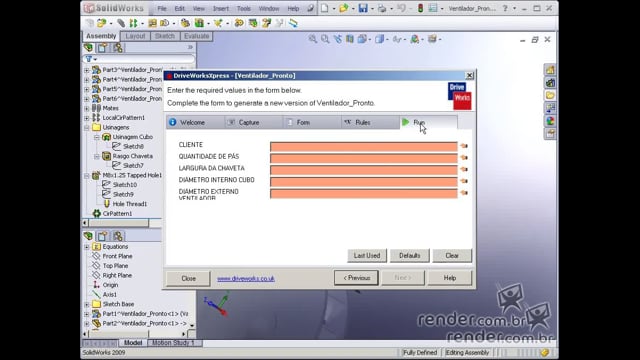This screenshot has width=640, height=360.
Task: Click the Rebuild traffic light icon
Action: coord(420,8)
